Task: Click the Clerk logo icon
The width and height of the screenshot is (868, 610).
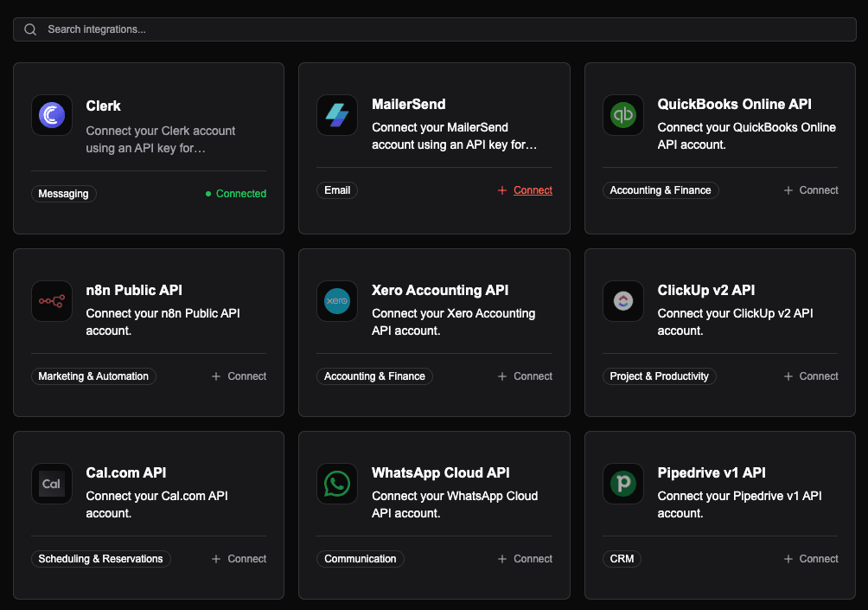Action: tap(52, 115)
